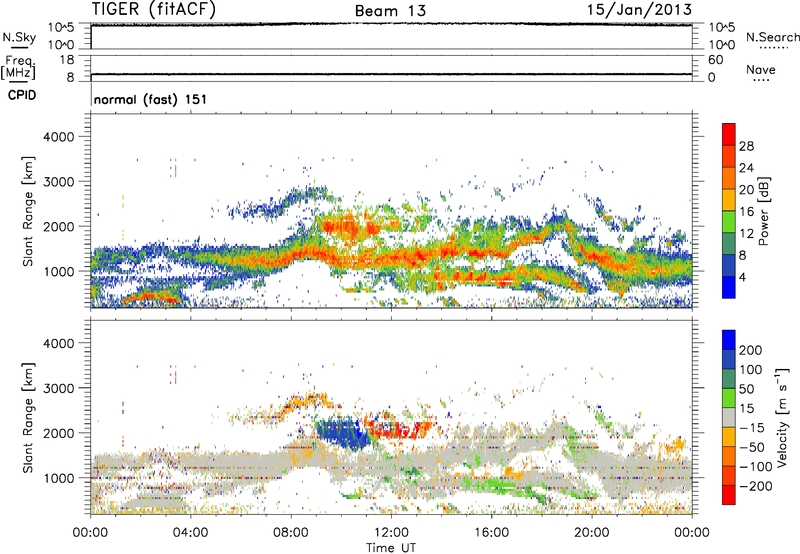Viewport: 800px width, 554px height.
Task: Click the '00:00' label starting the time axis
Action: click(90, 533)
